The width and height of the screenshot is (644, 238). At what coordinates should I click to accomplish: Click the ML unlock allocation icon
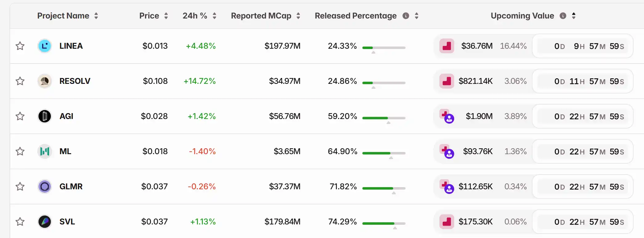(x=447, y=151)
